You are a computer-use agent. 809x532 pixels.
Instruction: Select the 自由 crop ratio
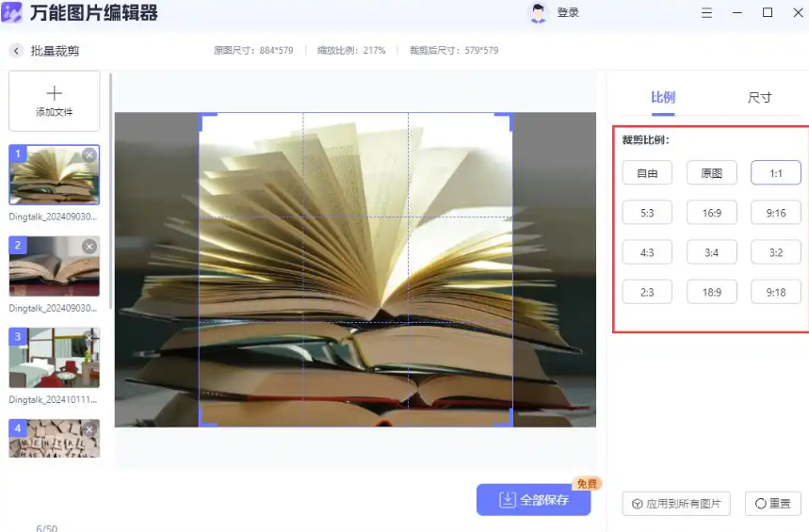pos(647,173)
